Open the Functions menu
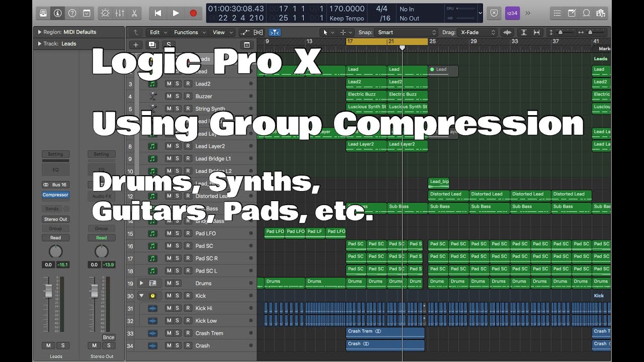Image resolution: width=644 pixels, height=362 pixels. (x=190, y=32)
